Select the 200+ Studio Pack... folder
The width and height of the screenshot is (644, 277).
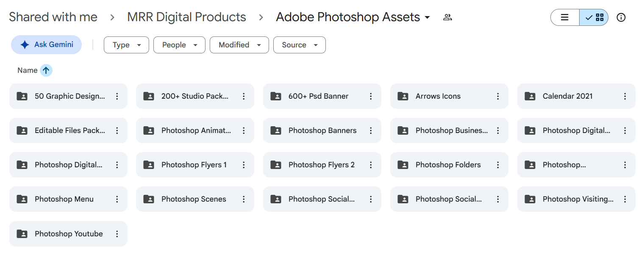point(195,96)
